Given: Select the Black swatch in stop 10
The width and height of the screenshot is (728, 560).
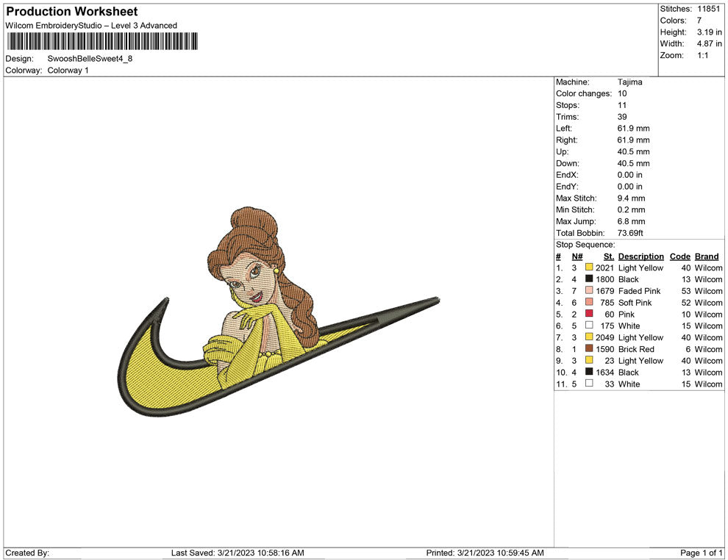Looking at the screenshot, I should (589, 373).
